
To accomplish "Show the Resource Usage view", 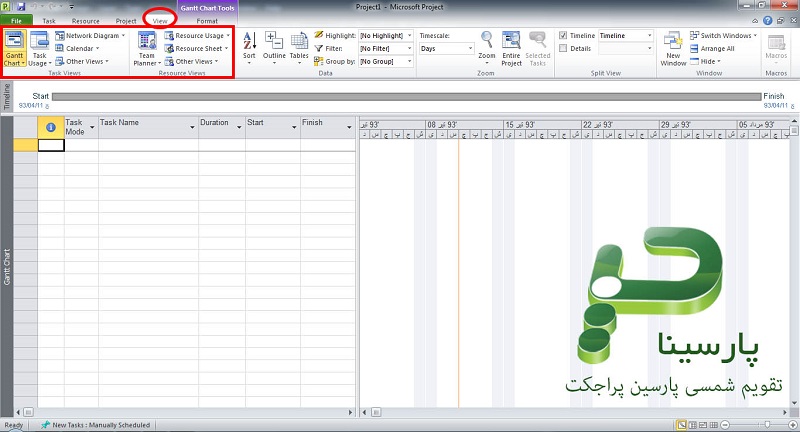I will 197,36.
